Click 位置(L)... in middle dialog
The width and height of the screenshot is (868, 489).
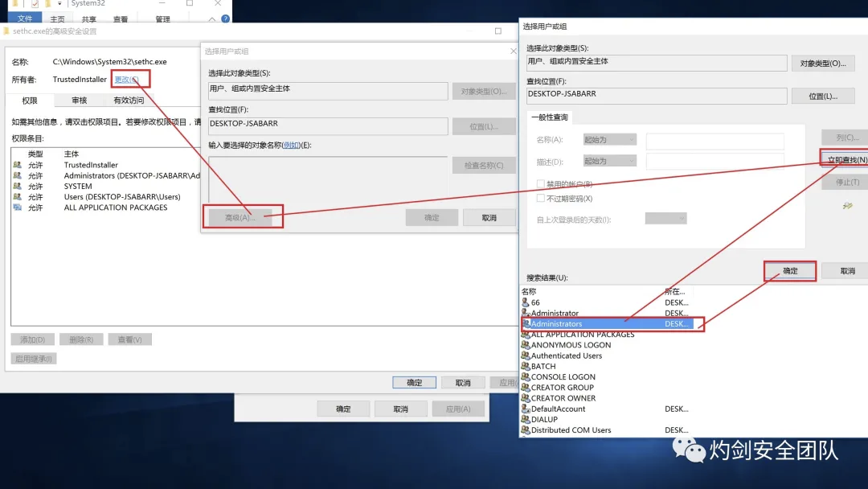click(x=484, y=127)
